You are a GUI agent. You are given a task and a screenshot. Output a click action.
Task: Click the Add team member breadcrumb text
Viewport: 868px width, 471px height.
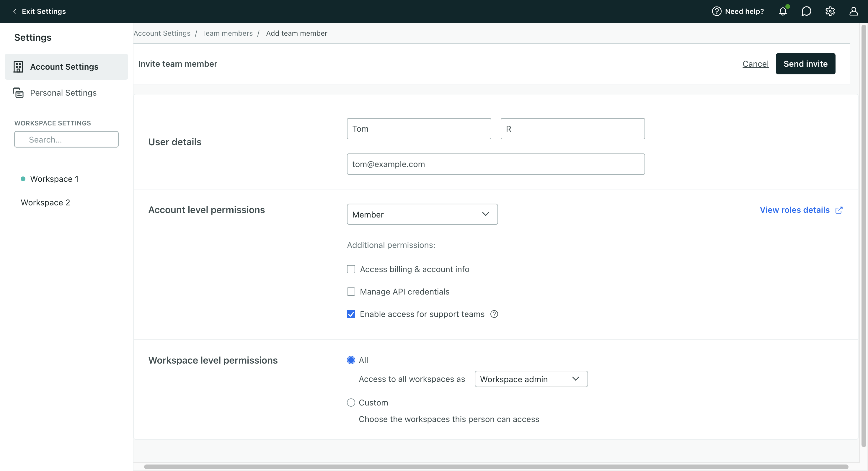click(296, 33)
